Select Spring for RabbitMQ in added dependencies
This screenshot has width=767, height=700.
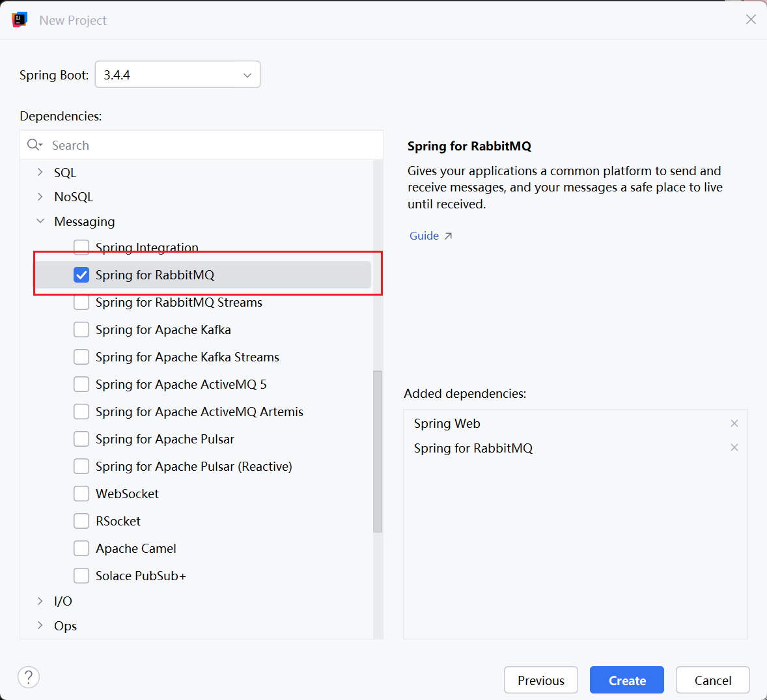473,448
